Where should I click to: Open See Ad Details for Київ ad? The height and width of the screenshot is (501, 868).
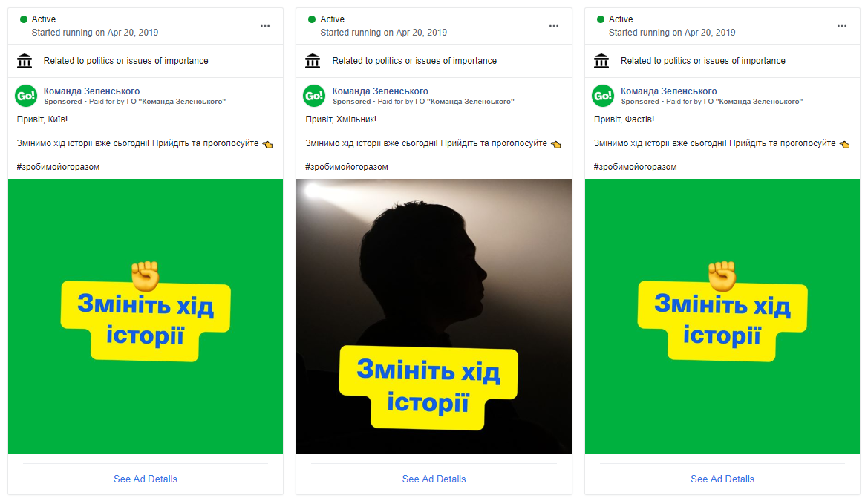click(x=146, y=479)
